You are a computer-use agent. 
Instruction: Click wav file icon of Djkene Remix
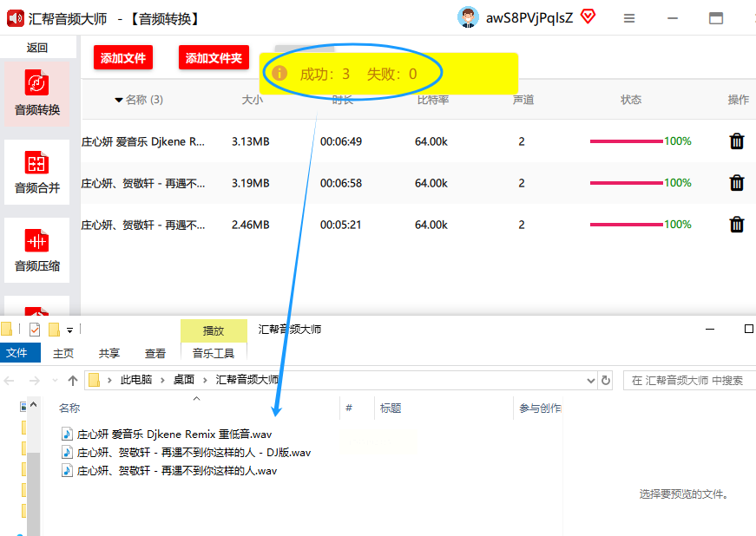click(x=67, y=434)
